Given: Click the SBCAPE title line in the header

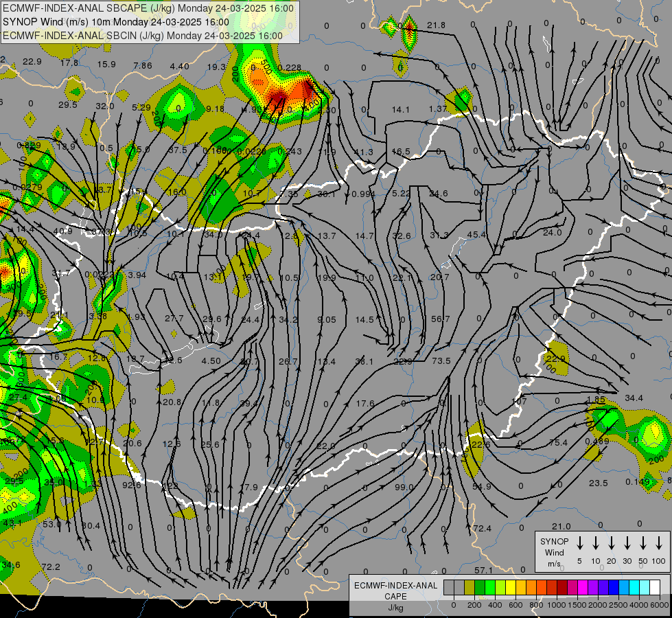Looking at the screenshot, I should click(148, 8).
